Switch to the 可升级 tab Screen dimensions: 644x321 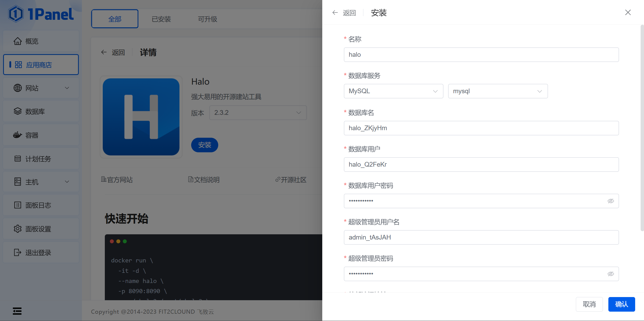click(x=207, y=19)
